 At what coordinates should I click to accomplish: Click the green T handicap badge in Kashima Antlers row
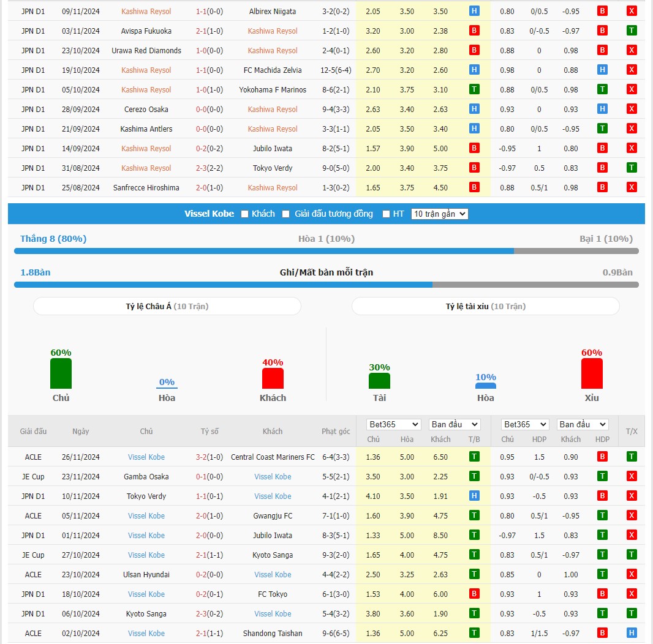[602, 128]
